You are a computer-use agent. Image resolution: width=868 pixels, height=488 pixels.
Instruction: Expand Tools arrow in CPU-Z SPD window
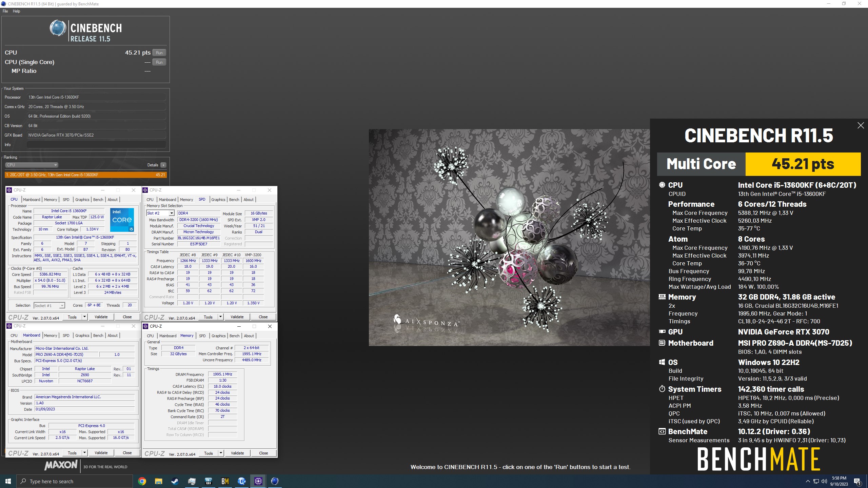click(220, 317)
